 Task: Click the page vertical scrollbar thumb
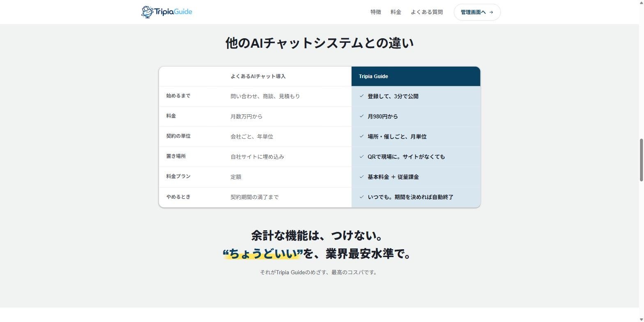pyautogui.click(x=641, y=160)
